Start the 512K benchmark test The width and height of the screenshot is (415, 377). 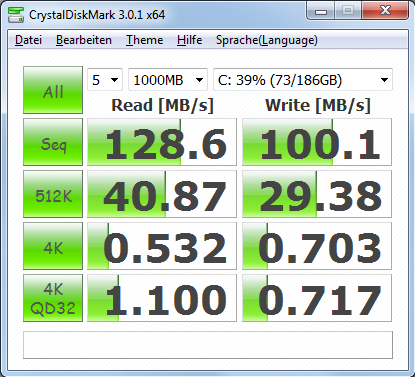(x=53, y=194)
